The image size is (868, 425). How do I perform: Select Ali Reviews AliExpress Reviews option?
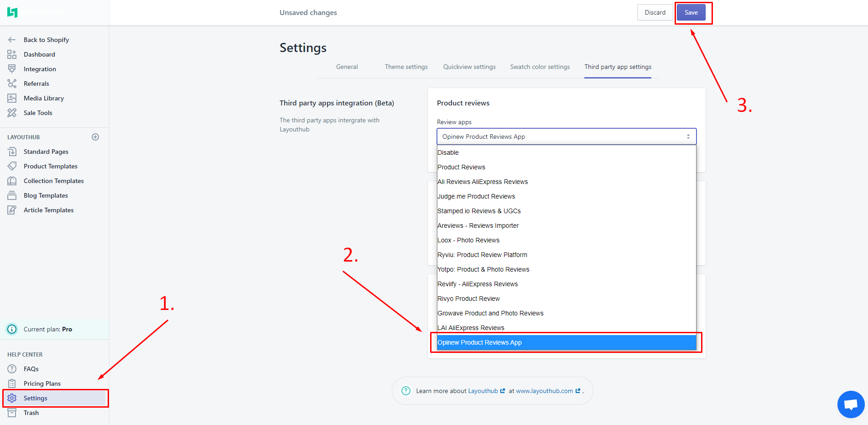coord(567,182)
